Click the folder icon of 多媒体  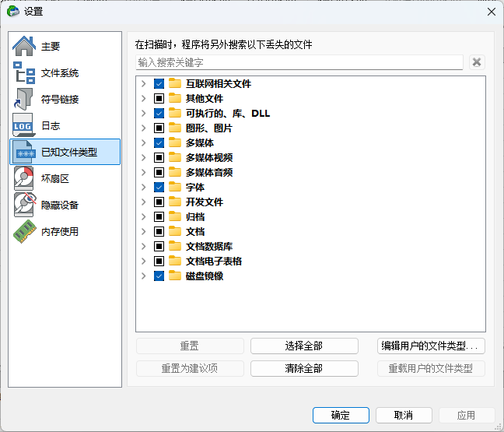point(175,142)
